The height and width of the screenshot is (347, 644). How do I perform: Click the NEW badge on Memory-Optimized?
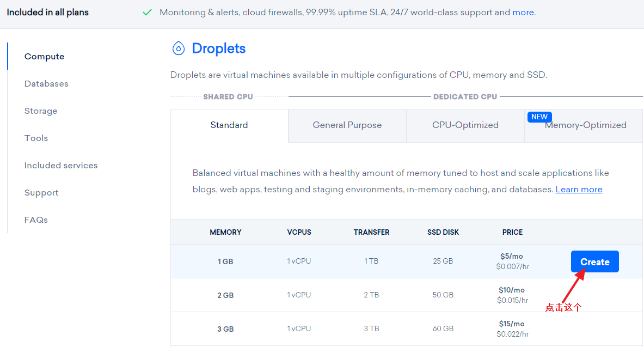[539, 117]
